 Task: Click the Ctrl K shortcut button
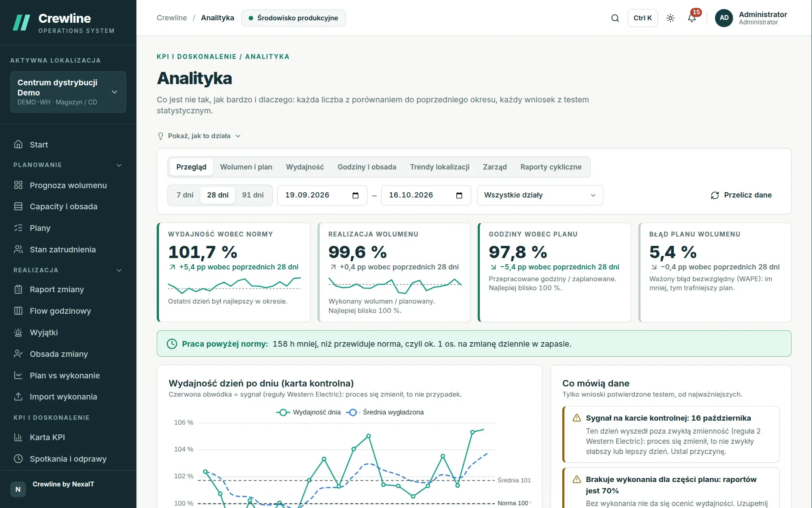click(643, 18)
